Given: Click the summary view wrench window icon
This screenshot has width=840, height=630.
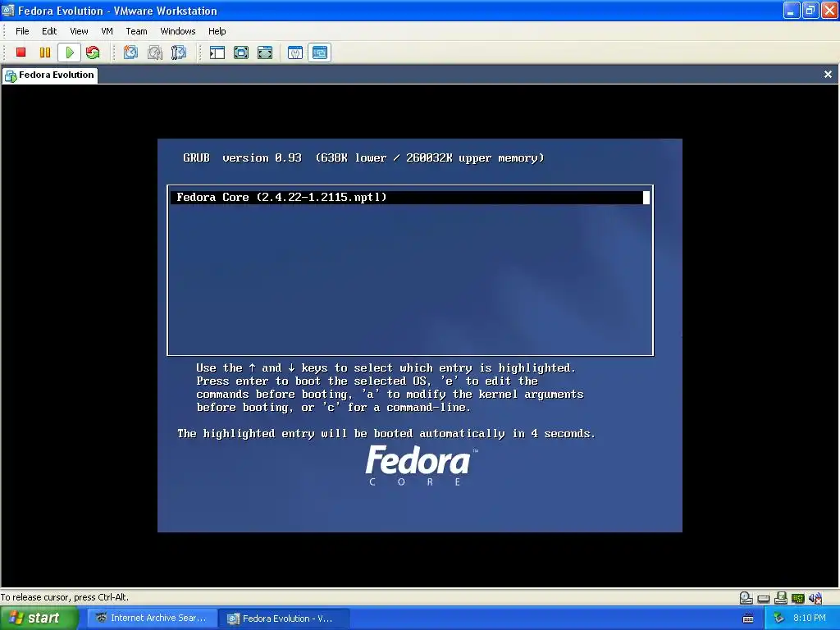Looking at the screenshot, I should click(x=295, y=52).
